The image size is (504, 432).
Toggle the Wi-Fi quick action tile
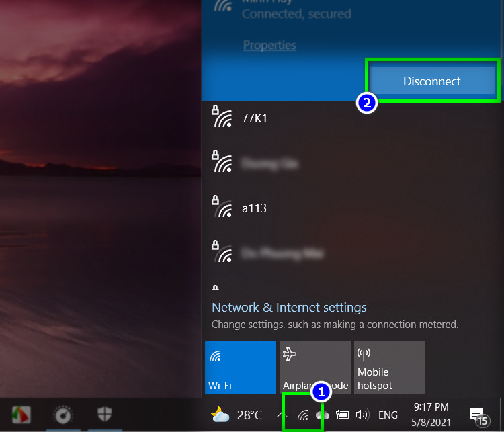(240, 367)
